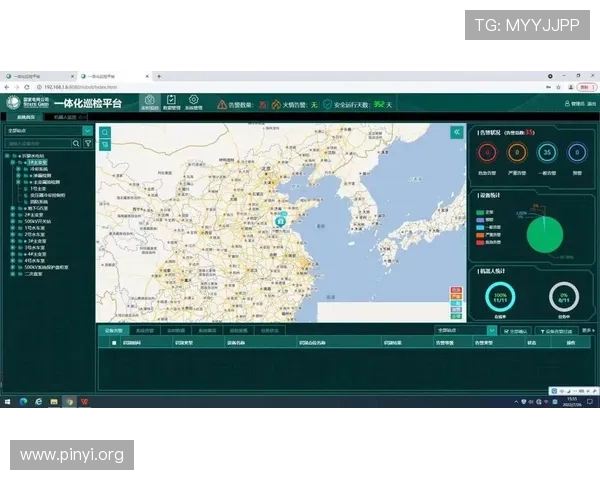Open the real-time monitoring nav icon
Viewport: 600px width, 480px height.
click(x=150, y=102)
